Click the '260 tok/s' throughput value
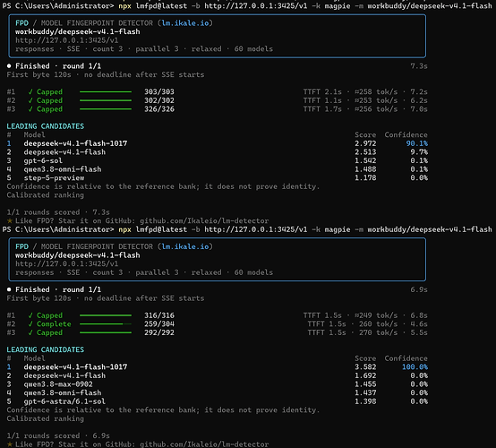Viewport: 496px width, 448px height. [378, 323]
